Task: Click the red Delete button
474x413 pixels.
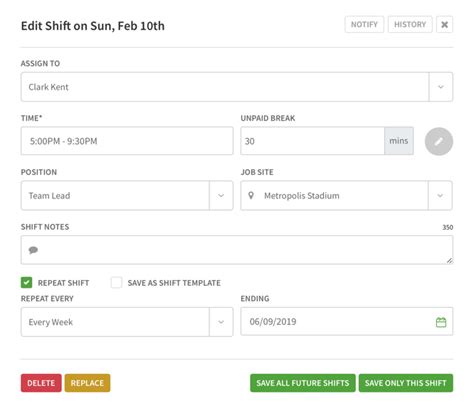Action: pyautogui.click(x=41, y=383)
